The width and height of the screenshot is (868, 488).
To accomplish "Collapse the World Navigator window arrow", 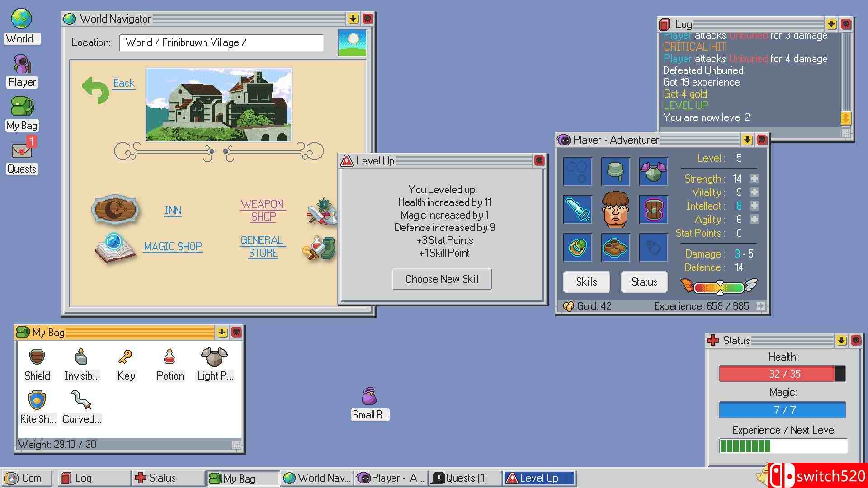I will 353,19.
